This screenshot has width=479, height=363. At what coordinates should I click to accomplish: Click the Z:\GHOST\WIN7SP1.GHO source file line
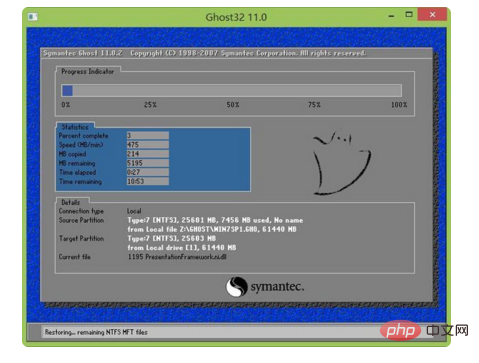coord(212,229)
